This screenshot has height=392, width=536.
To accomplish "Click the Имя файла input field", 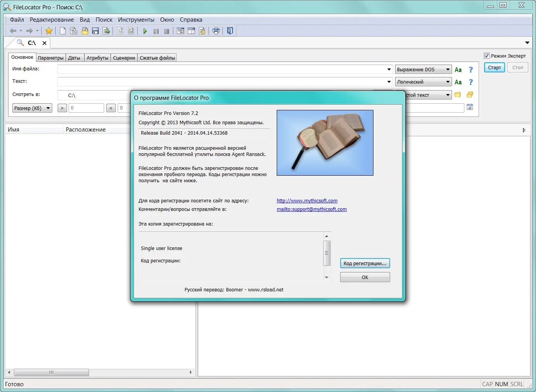I will (x=225, y=69).
